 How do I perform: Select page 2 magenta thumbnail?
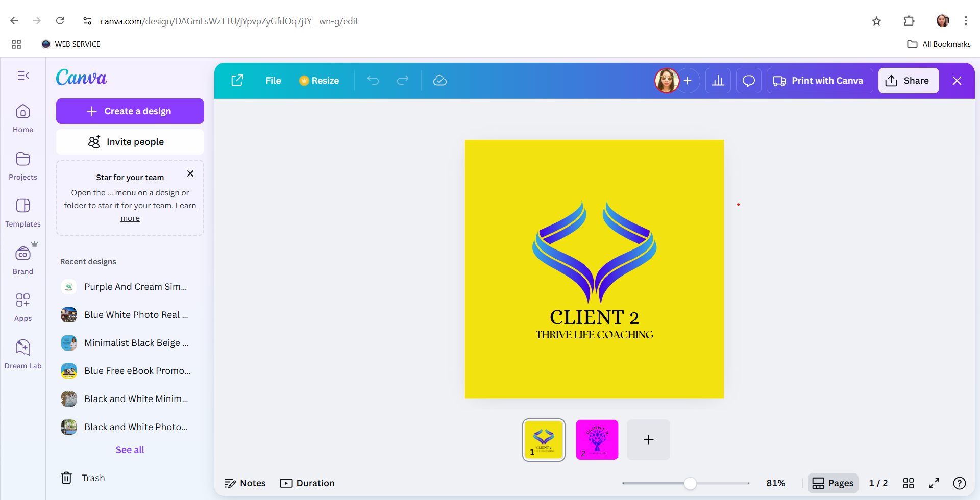coord(597,440)
